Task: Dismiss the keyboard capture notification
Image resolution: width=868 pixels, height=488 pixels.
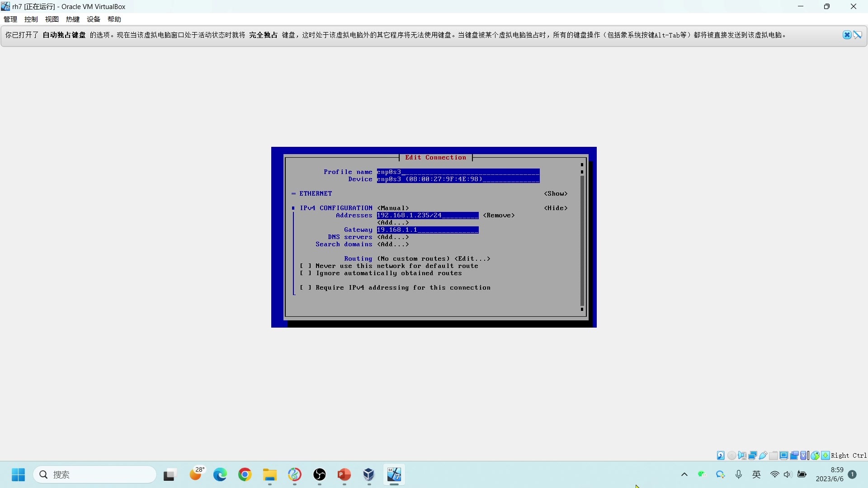Action: pyautogui.click(x=847, y=35)
